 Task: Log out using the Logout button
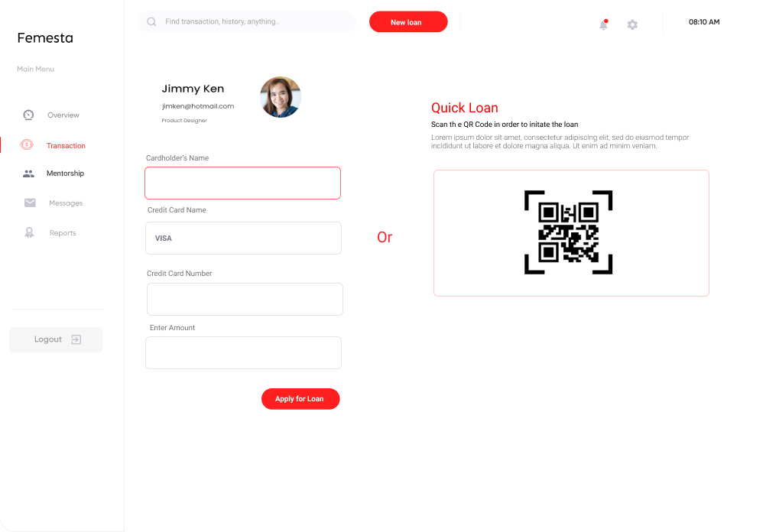pyautogui.click(x=56, y=339)
